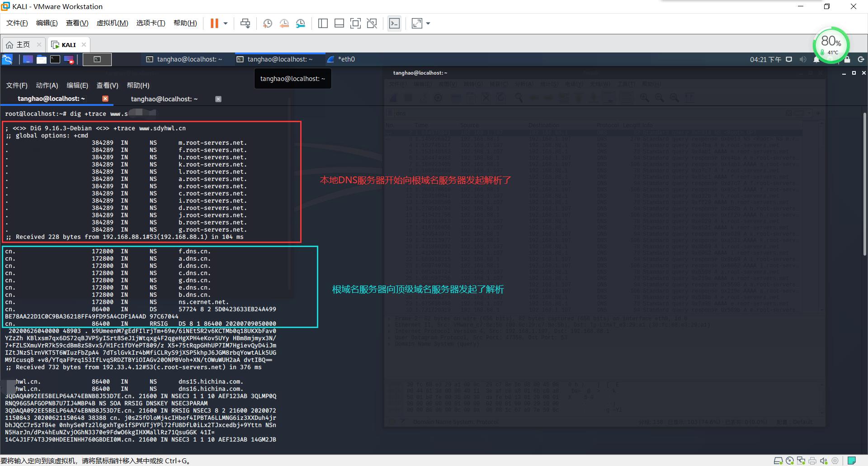The height and width of the screenshot is (466, 868).
Task: Revert to the previous snapshot icon
Action: pos(284,24)
